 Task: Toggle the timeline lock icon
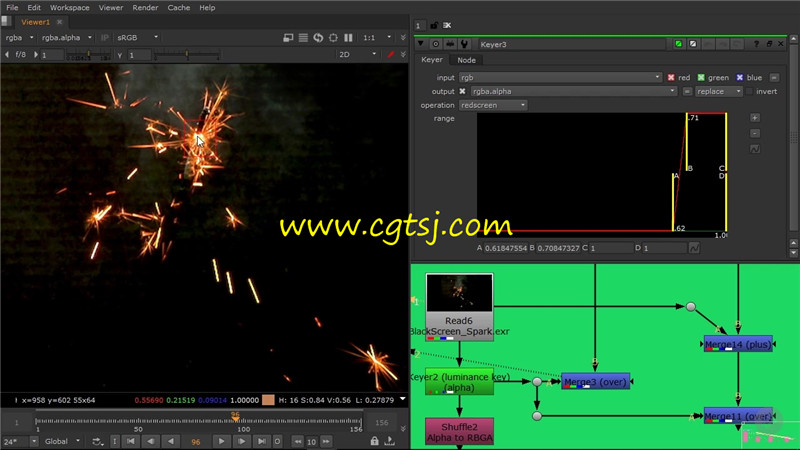(374, 441)
